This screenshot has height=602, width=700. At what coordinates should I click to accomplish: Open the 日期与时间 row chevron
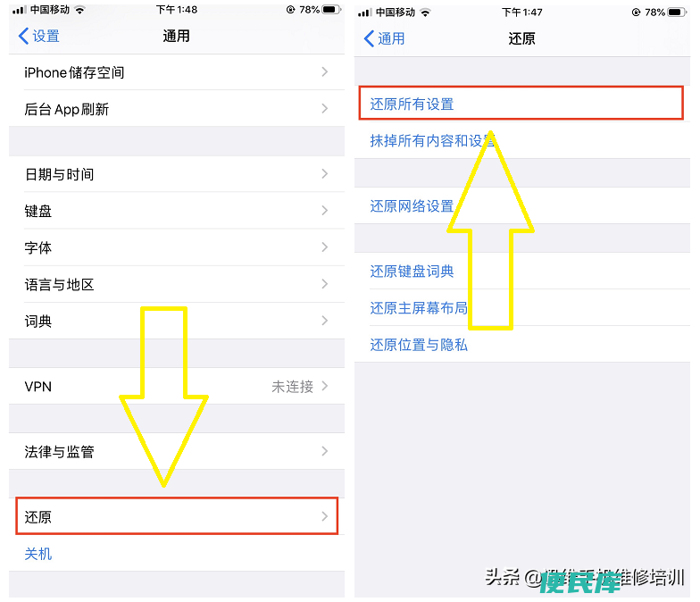325,173
